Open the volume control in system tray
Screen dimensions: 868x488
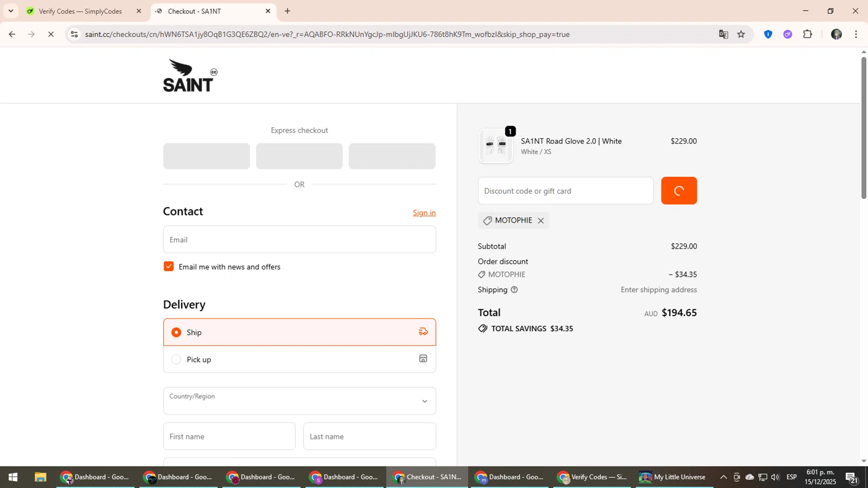pos(775,477)
